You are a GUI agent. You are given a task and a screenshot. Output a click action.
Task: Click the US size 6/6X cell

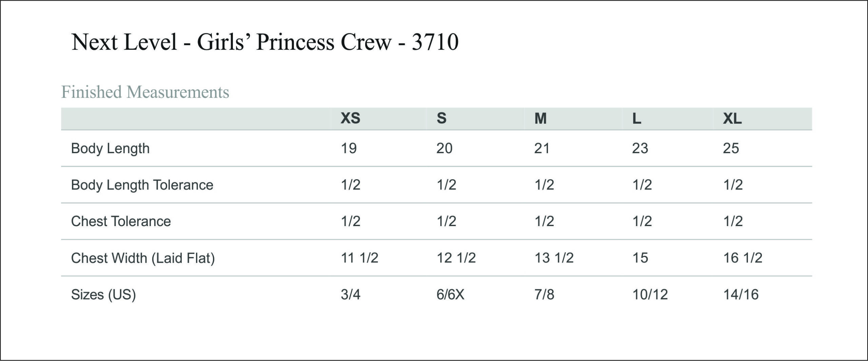click(450, 295)
